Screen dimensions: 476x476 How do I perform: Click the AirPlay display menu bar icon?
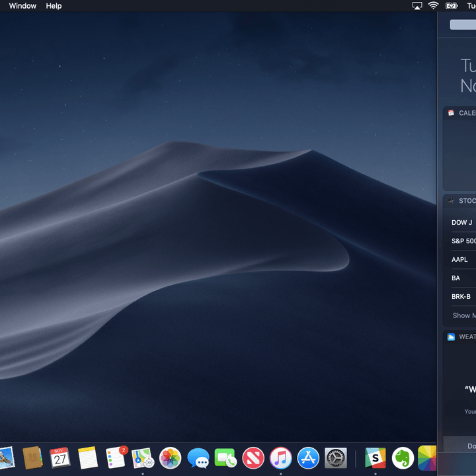tap(417, 6)
